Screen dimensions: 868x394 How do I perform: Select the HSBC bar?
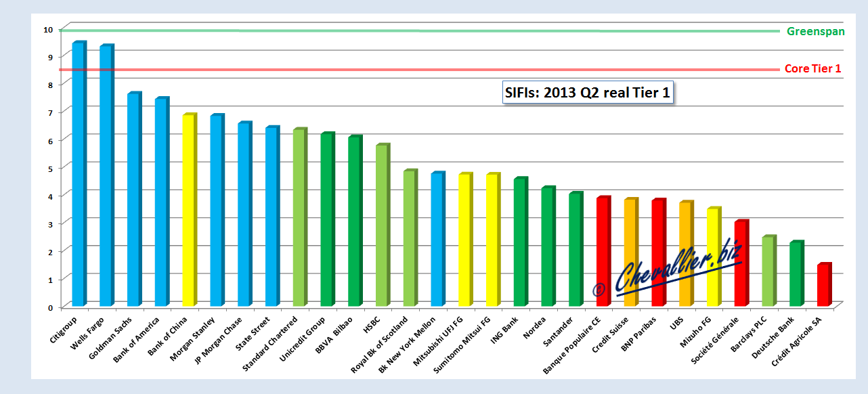383,226
